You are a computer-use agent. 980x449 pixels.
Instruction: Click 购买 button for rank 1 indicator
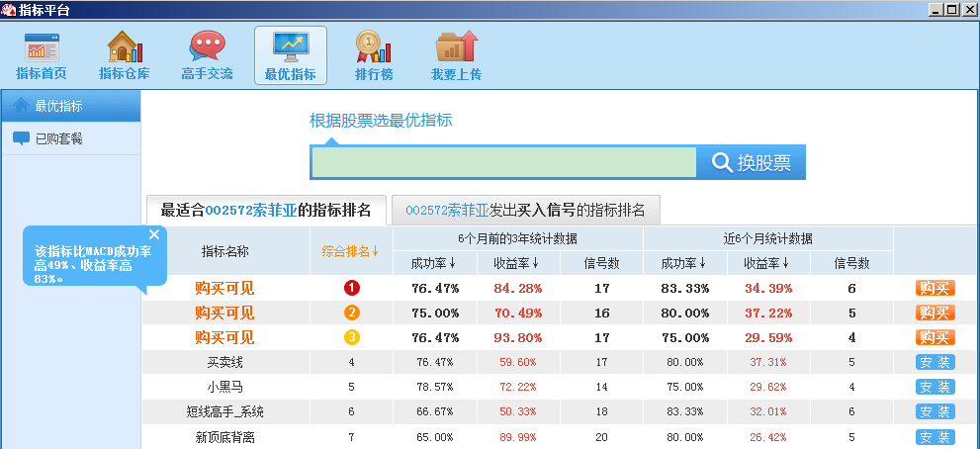click(935, 288)
